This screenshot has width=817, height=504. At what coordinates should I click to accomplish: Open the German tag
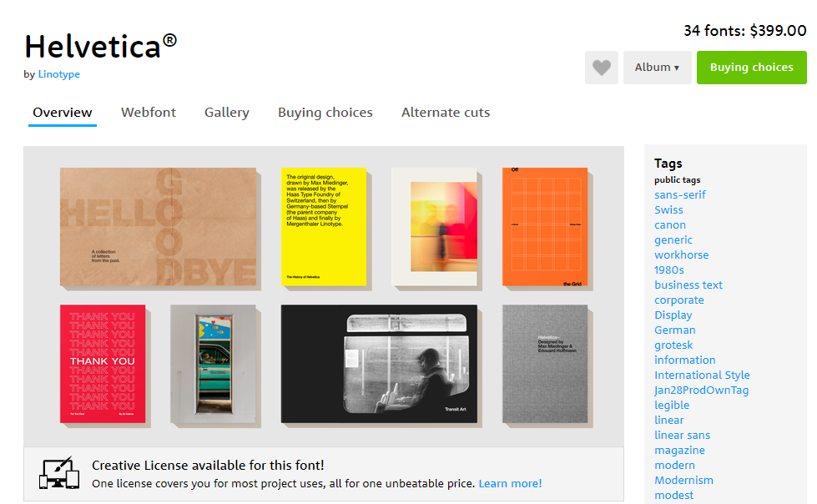tap(675, 330)
